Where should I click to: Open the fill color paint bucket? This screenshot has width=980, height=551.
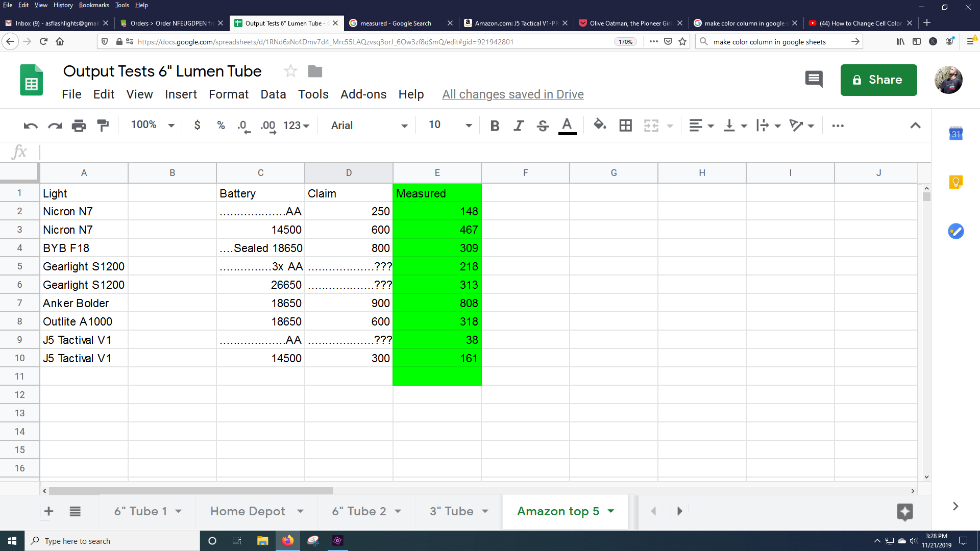(600, 125)
